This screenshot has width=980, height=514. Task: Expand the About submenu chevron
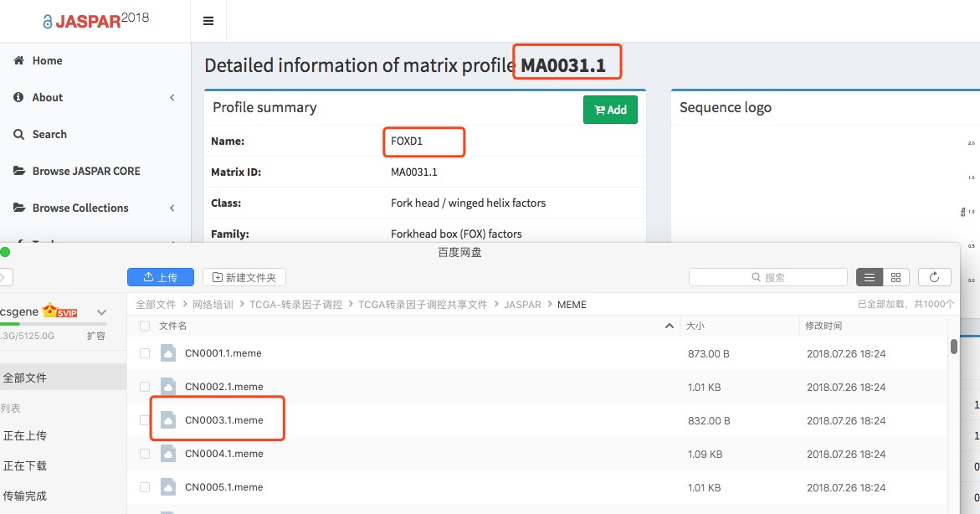172,98
